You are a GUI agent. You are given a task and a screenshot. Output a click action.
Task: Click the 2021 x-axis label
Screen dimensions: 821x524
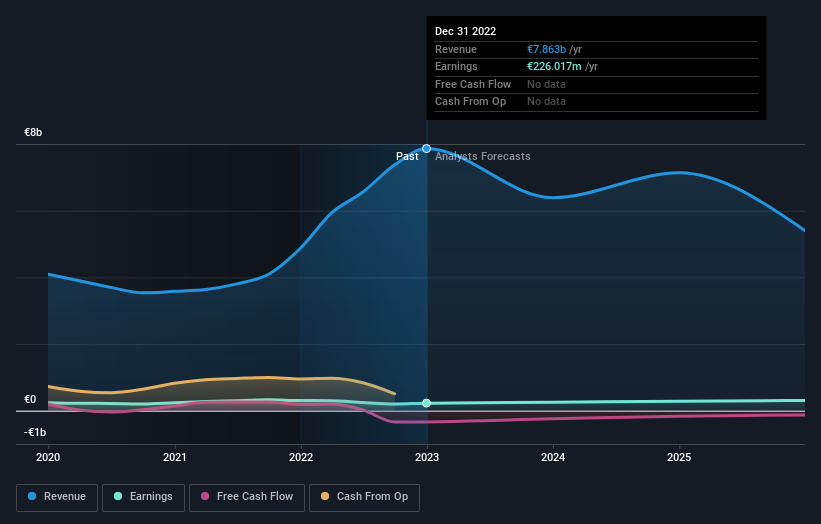coord(174,457)
